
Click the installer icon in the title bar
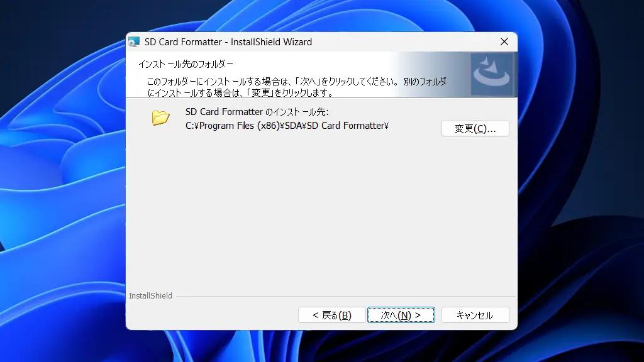[x=134, y=42]
